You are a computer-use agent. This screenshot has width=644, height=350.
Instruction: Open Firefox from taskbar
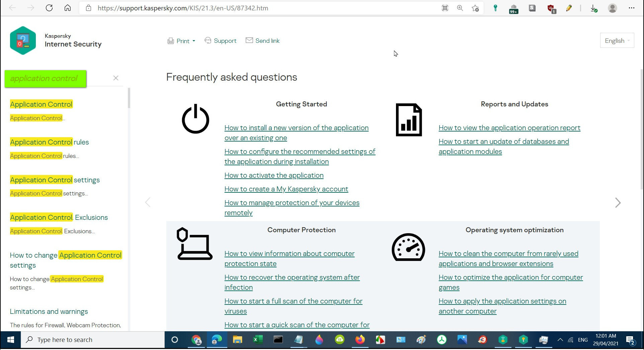[x=360, y=340]
